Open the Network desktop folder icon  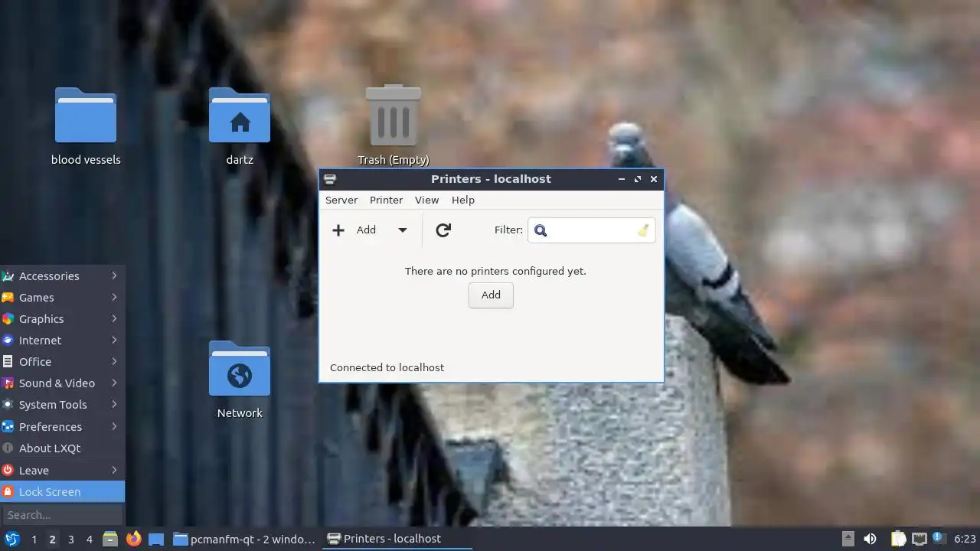(x=240, y=380)
